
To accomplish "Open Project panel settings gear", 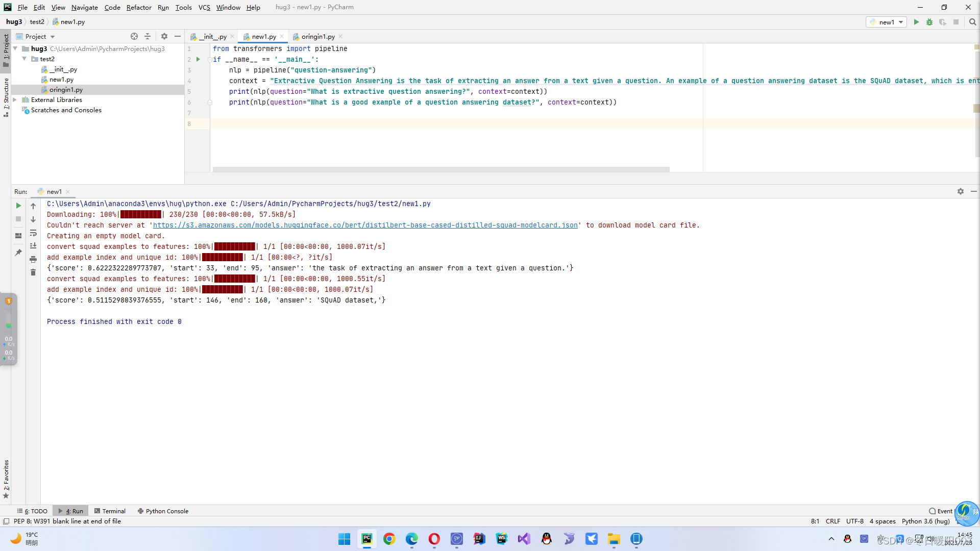I will (x=164, y=36).
